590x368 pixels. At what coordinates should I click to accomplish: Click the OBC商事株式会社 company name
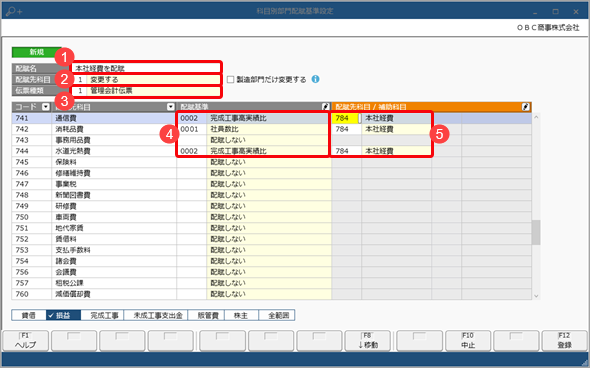(548, 27)
